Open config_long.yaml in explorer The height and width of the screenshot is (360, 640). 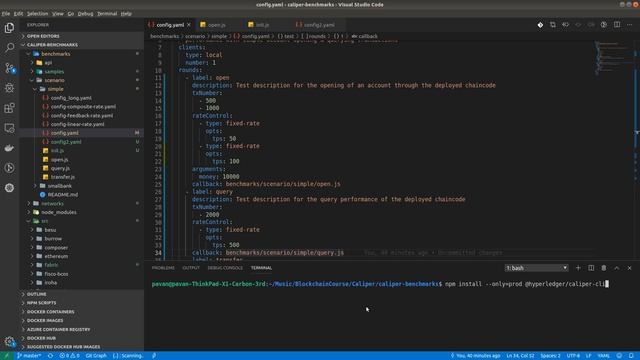point(71,98)
